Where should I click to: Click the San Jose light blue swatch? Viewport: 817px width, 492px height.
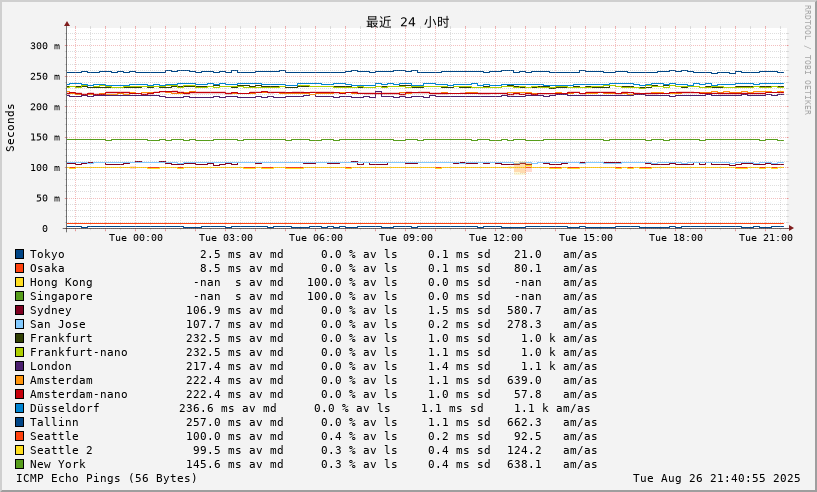[x=19, y=325]
